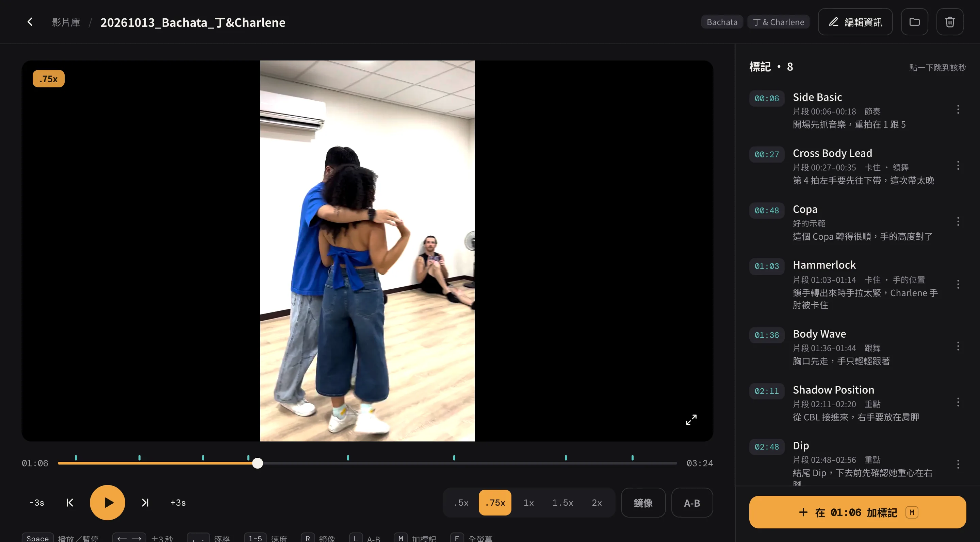
Task: Open options menu for Shadow Position marker
Action: [958, 402]
